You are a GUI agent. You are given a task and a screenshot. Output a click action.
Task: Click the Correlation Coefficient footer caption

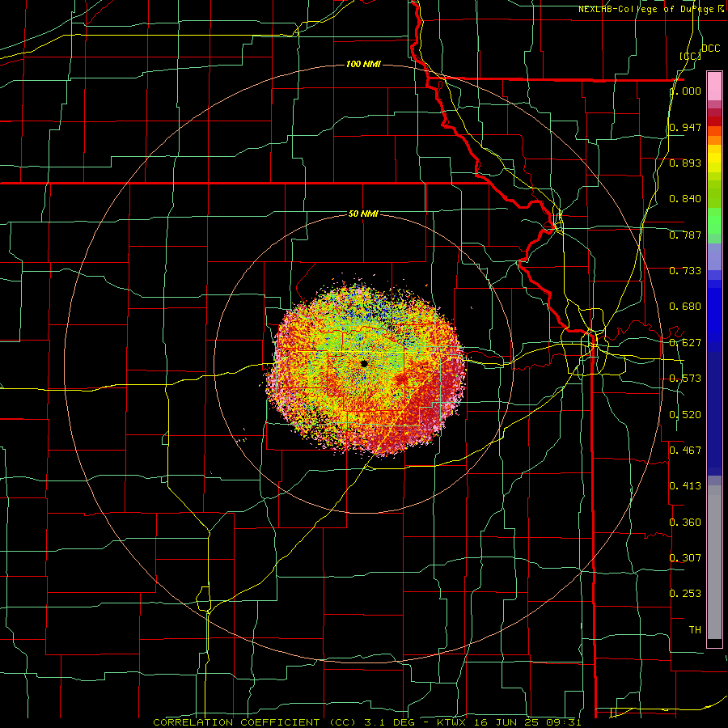366,722
